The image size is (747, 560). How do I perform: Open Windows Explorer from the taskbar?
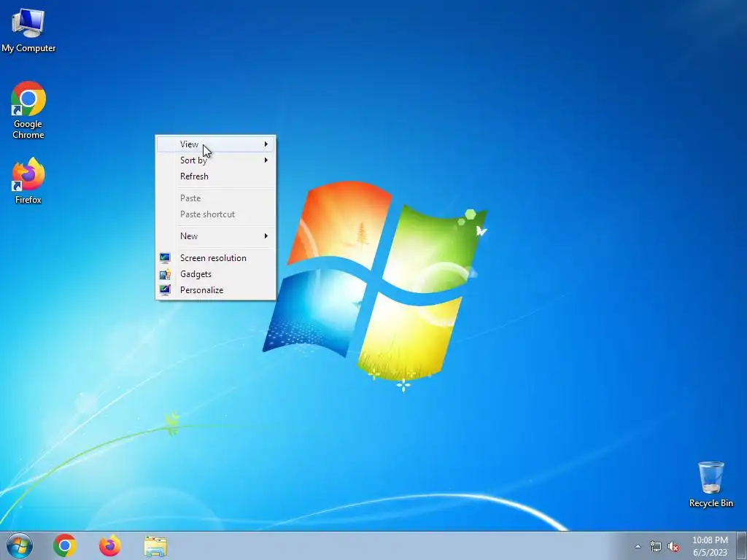pyautogui.click(x=155, y=546)
